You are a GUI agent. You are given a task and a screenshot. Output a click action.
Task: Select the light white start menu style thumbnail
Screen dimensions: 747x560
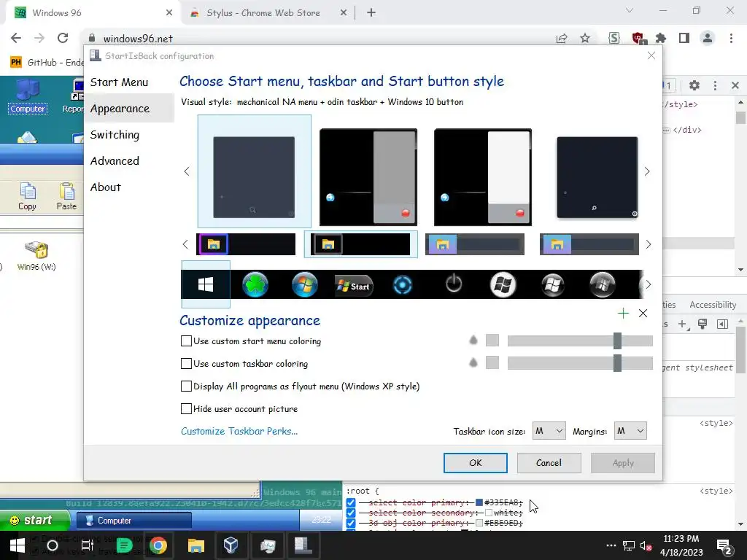click(483, 176)
